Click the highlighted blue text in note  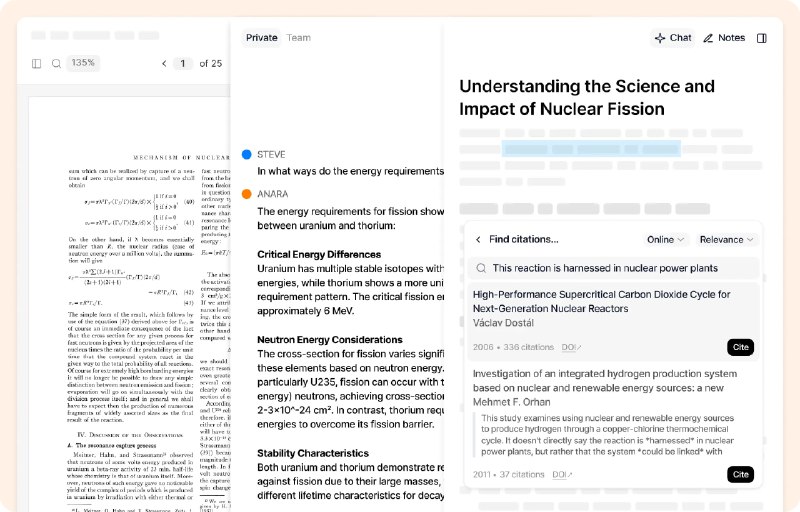point(591,149)
